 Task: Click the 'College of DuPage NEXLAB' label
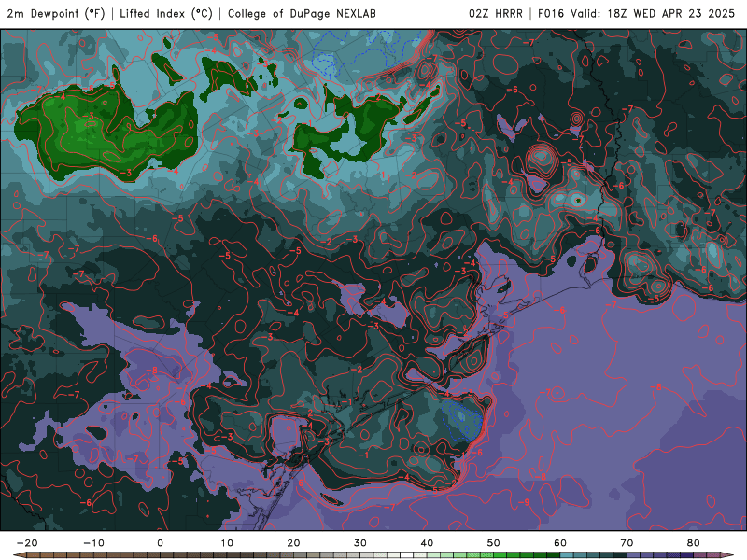[x=302, y=13]
